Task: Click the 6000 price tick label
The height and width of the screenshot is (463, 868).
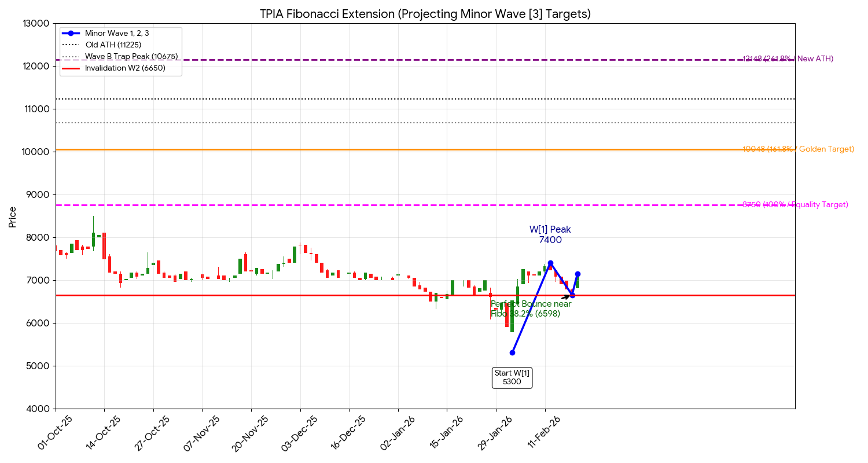Action: pos(38,324)
